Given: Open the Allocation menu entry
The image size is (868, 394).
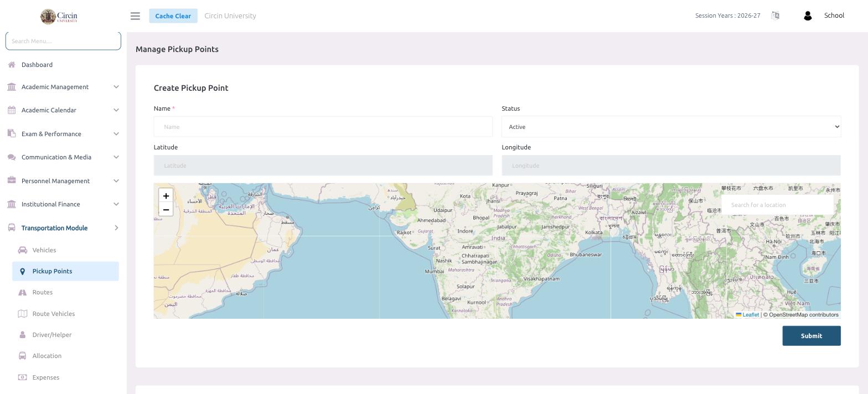Looking at the screenshot, I should point(47,356).
